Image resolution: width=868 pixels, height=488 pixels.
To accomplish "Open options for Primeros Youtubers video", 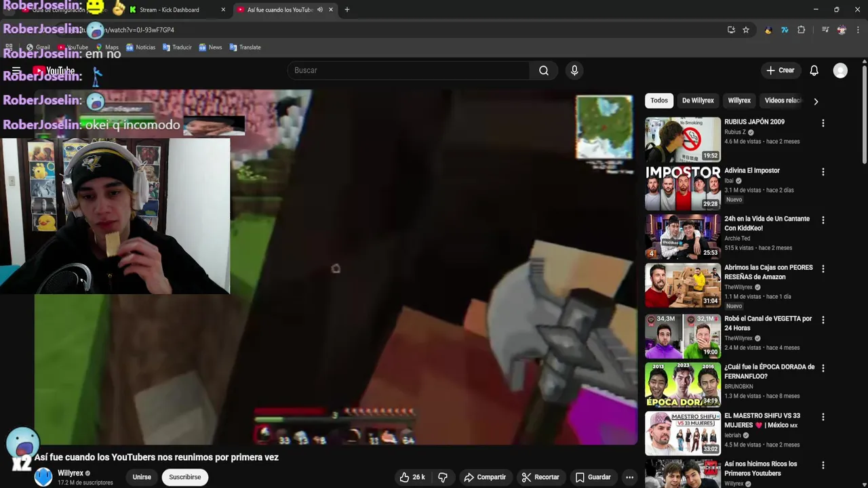I will [823, 466].
